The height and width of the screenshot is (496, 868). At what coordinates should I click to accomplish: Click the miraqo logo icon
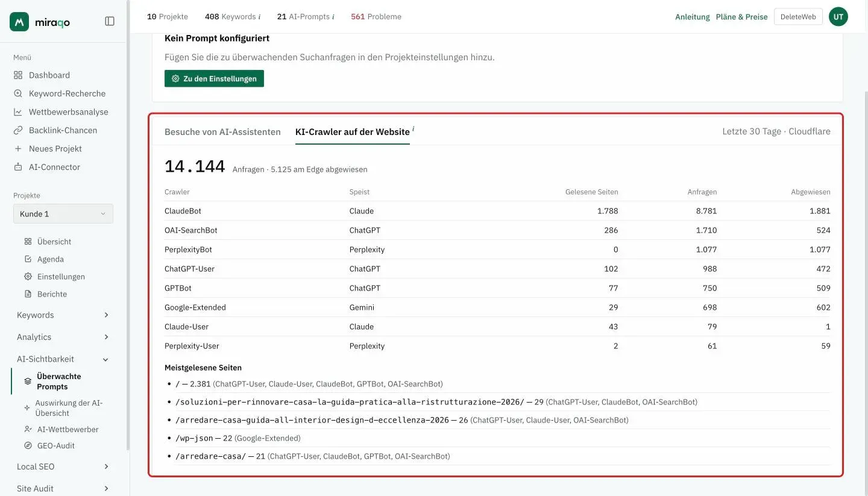click(19, 22)
